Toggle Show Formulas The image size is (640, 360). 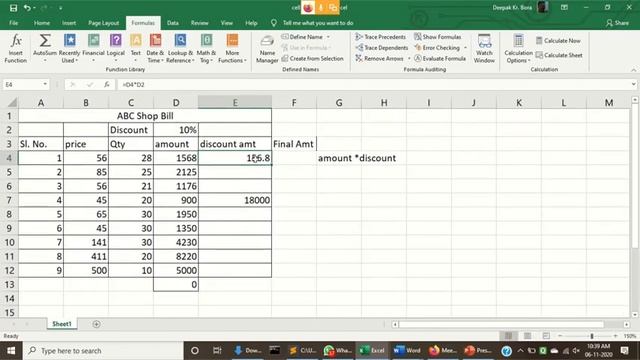(x=438, y=37)
